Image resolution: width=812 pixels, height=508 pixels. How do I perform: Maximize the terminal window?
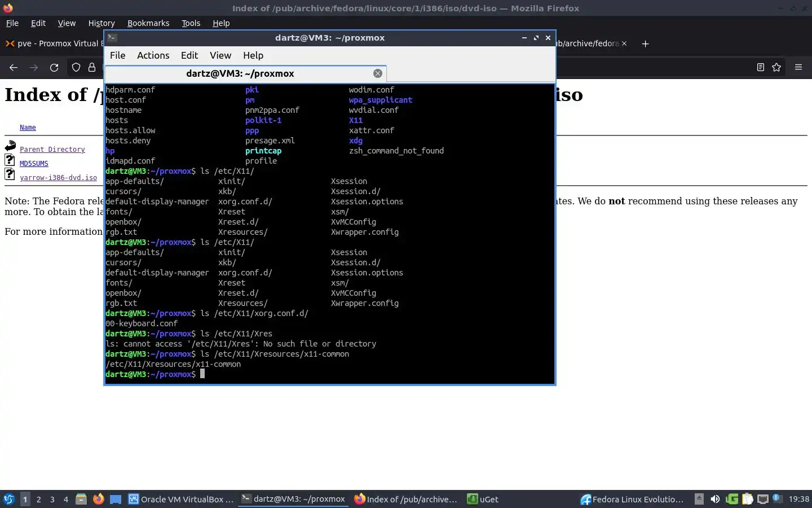(x=536, y=38)
